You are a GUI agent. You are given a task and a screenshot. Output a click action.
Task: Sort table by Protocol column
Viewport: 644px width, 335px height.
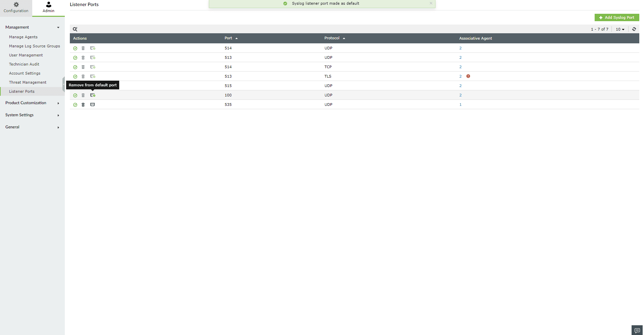click(334, 38)
